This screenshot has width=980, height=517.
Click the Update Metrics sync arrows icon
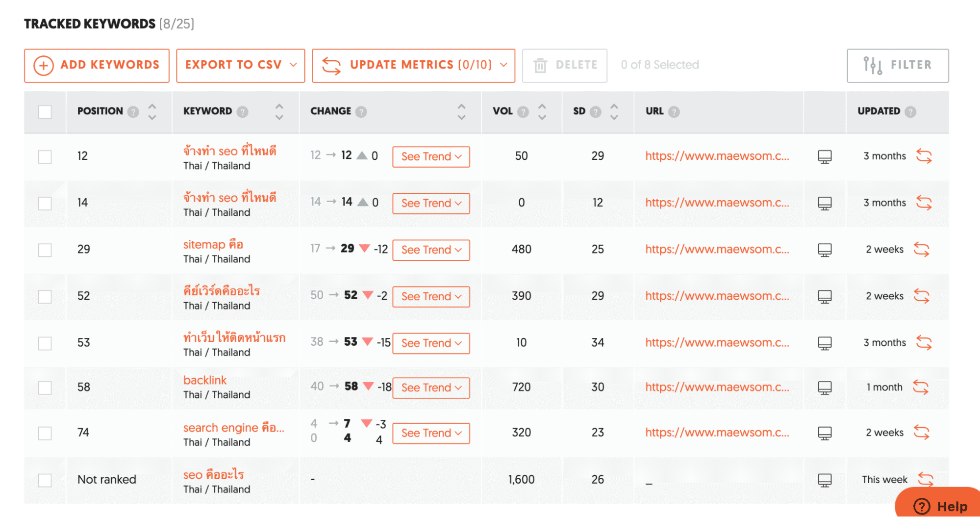[x=331, y=65]
